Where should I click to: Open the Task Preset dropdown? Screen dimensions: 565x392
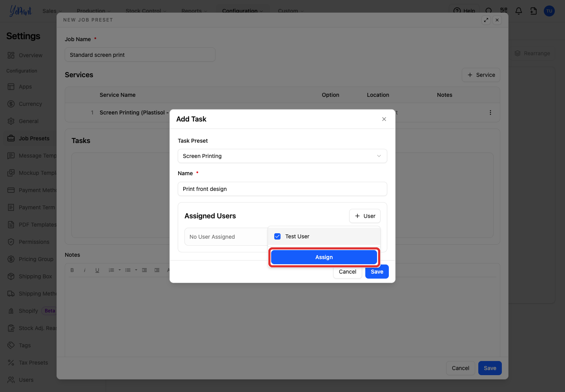click(282, 156)
